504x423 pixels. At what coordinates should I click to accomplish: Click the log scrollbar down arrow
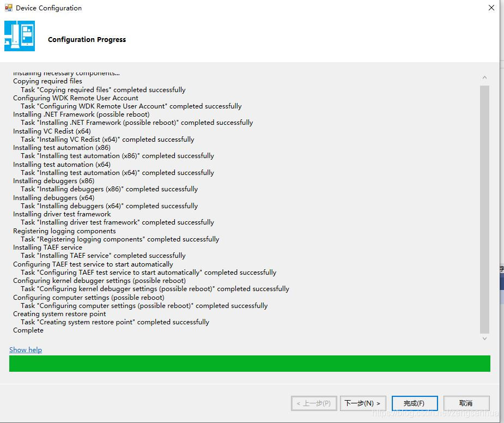click(x=485, y=339)
